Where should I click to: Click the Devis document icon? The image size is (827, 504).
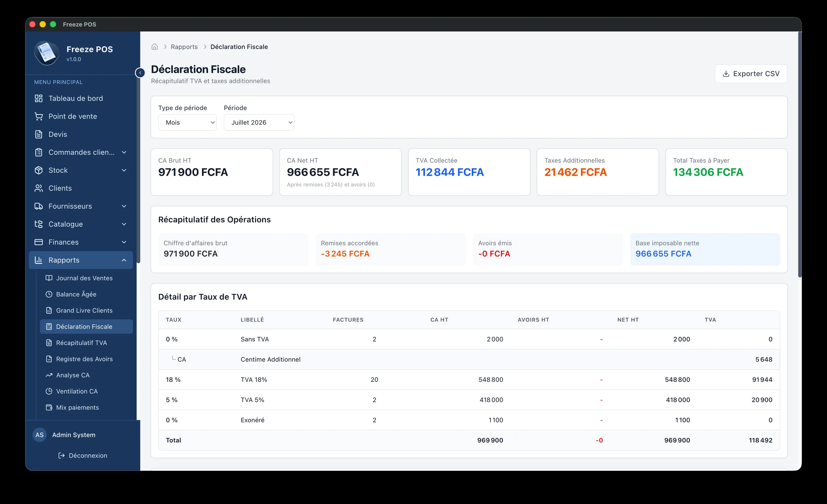[x=38, y=134]
